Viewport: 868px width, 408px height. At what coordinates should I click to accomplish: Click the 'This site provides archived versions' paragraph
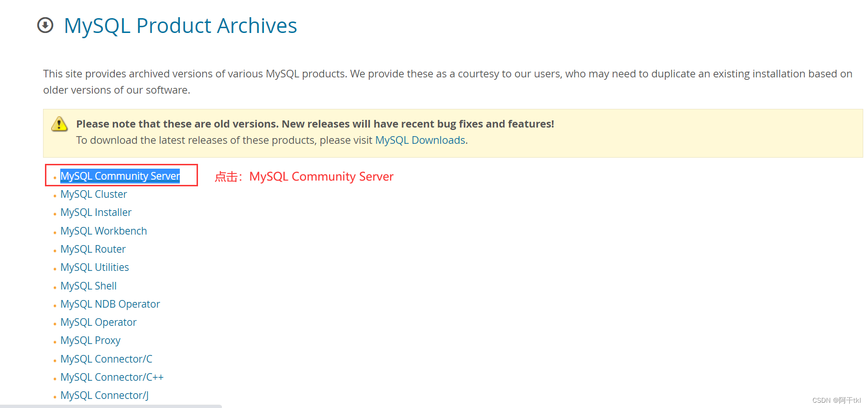pyautogui.click(x=448, y=82)
